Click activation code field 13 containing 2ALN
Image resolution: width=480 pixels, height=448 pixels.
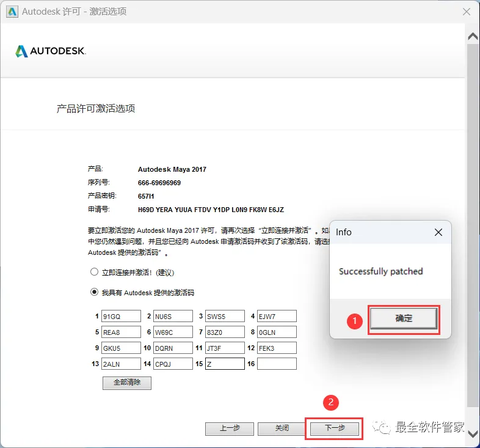[x=122, y=364]
